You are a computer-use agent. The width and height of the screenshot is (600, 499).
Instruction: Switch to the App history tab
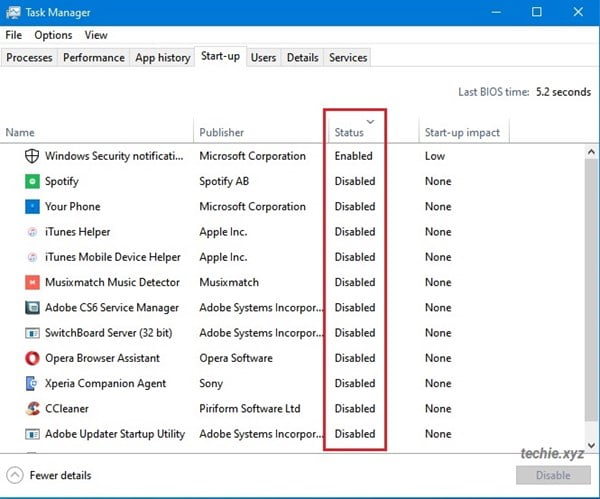(x=163, y=58)
